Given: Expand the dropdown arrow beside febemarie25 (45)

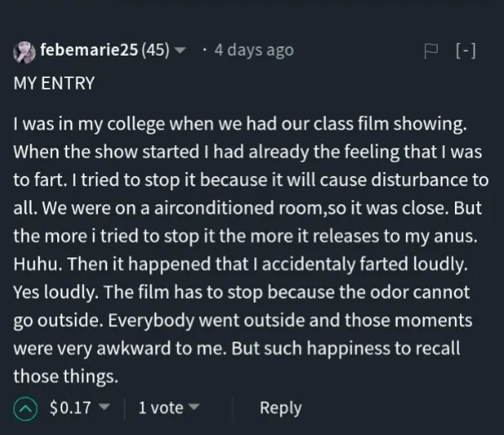Looking at the screenshot, I should 179,51.
